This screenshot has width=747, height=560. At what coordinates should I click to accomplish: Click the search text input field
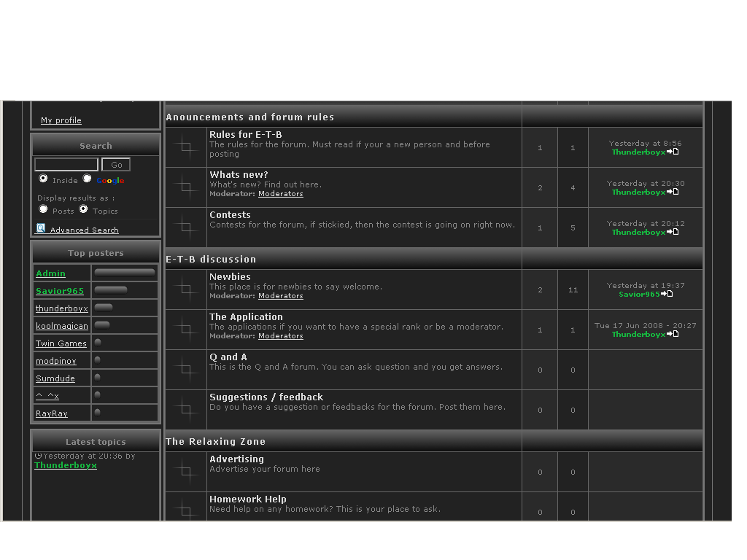(66, 164)
